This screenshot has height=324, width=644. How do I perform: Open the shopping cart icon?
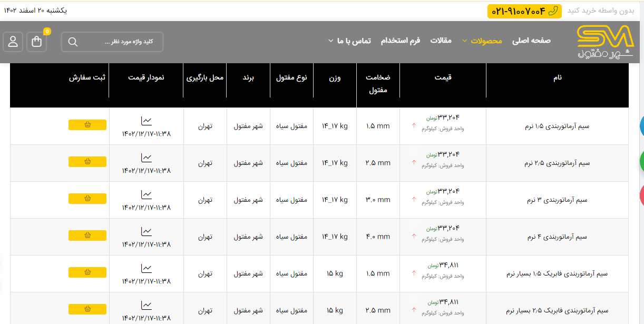[x=36, y=42]
